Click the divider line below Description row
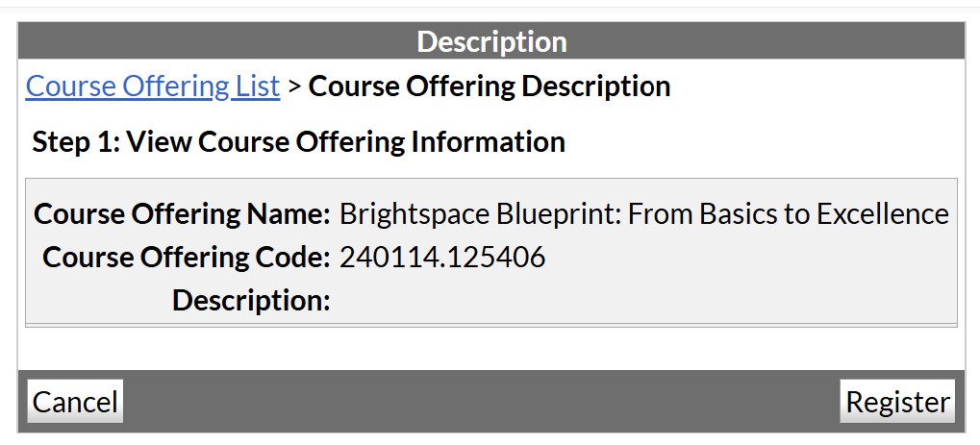The width and height of the screenshot is (980, 445). 490,325
